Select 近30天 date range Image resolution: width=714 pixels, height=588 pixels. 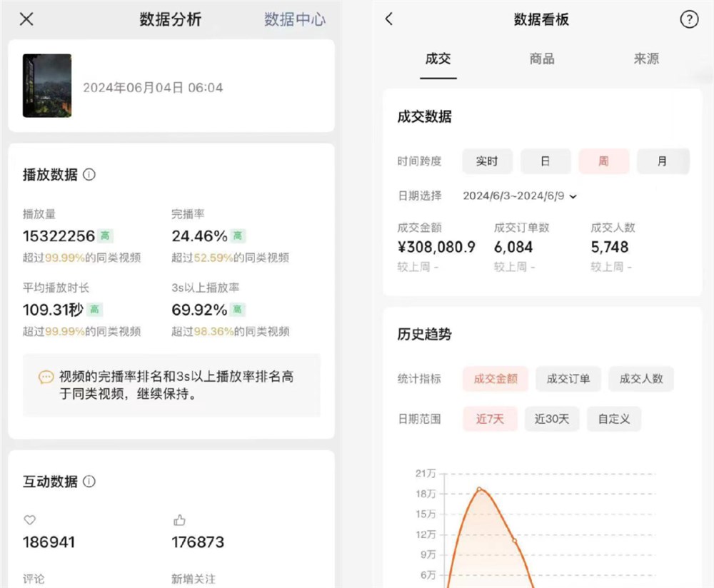coord(552,419)
